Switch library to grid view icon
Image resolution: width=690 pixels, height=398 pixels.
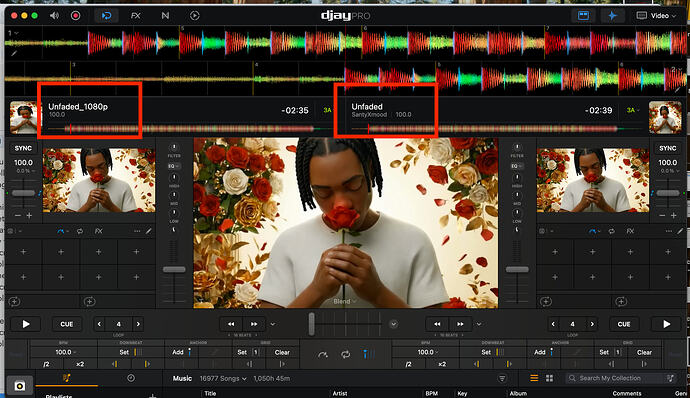549,378
